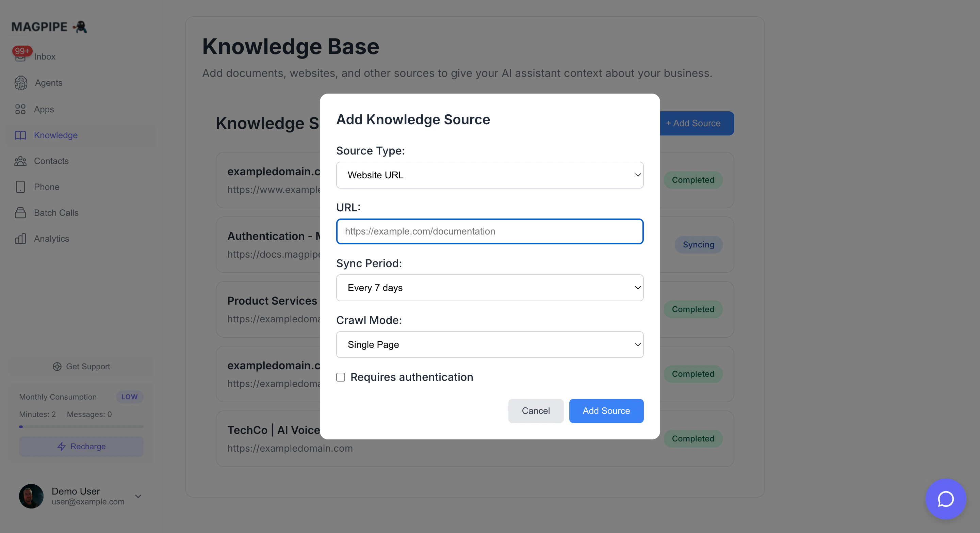This screenshot has height=533, width=980.
Task: Select the Agents sidebar icon
Action: click(x=20, y=83)
